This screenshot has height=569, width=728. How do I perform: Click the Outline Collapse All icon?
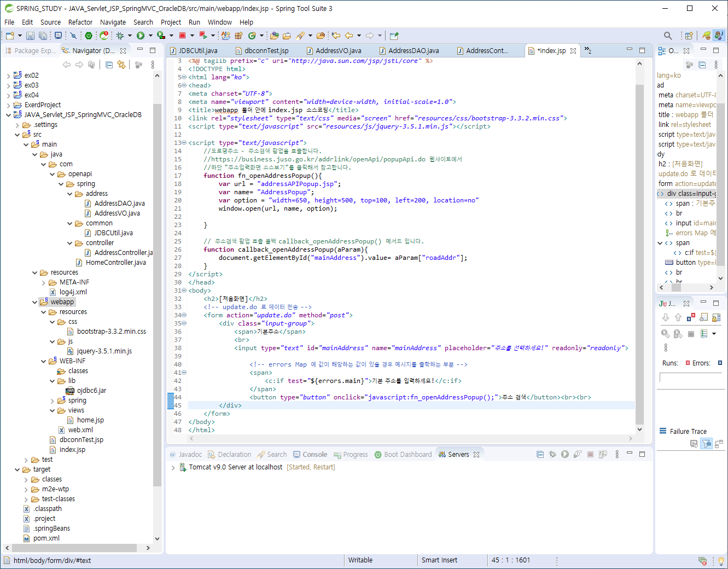pos(702,65)
